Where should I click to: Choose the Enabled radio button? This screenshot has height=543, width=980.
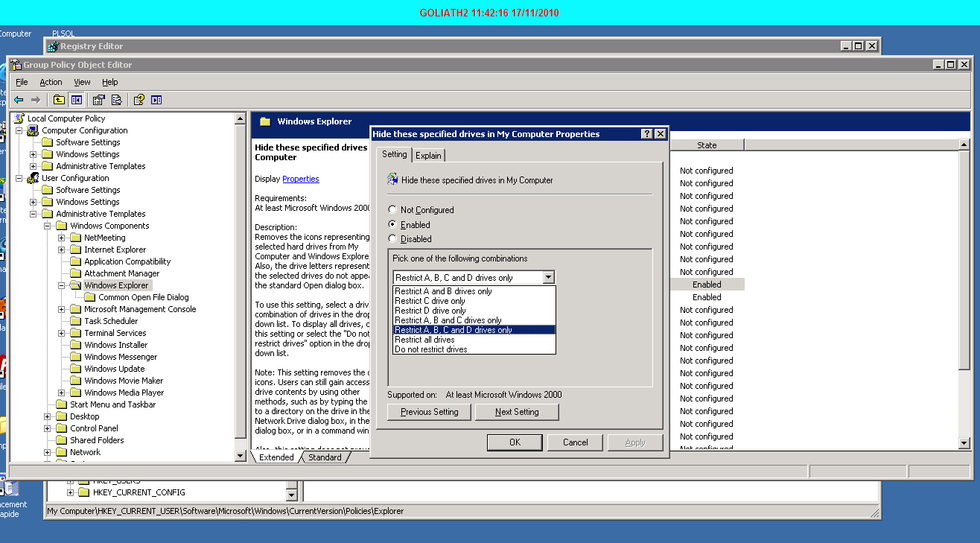[393, 224]
